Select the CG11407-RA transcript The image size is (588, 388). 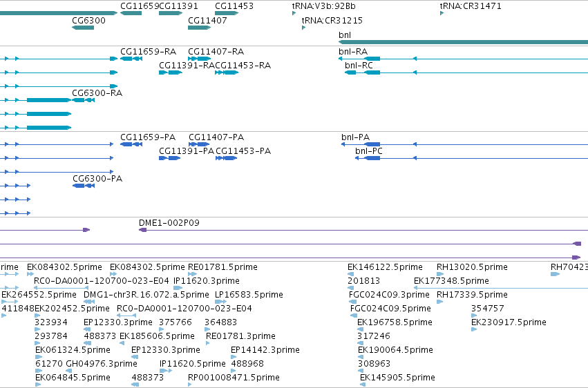[199, 59]
